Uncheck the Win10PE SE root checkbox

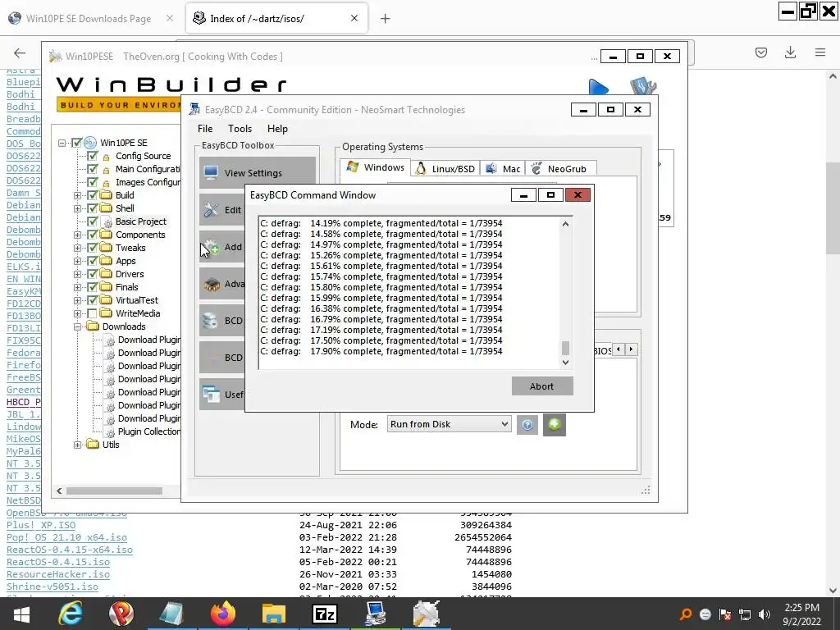(x=76, y=143)
